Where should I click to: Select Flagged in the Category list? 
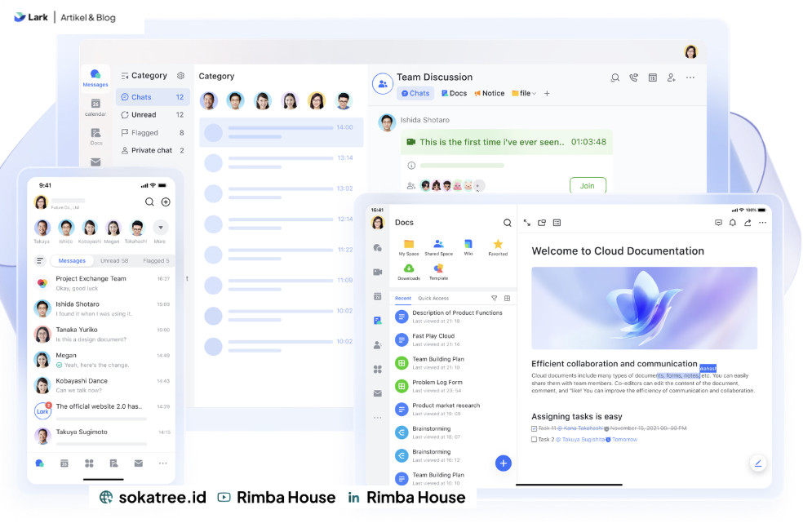(153, 133)
